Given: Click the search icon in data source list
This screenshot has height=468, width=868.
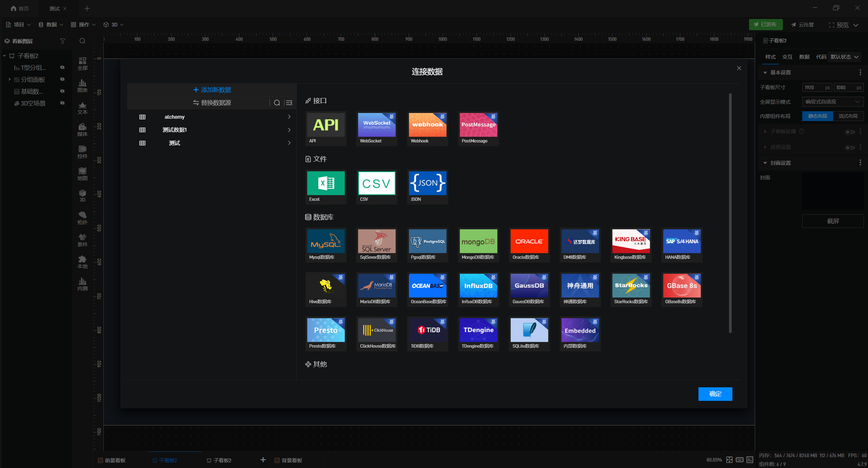Looking at the screenshot, I should click(277, 103).
